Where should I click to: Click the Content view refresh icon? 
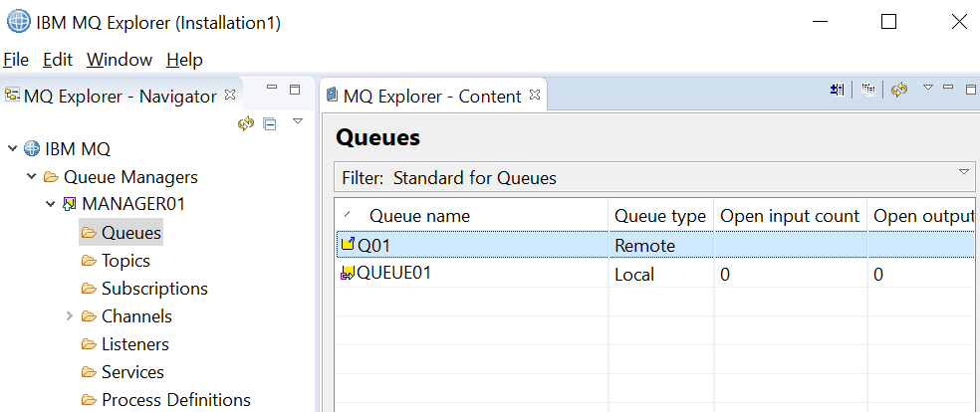tap(899, 90)
